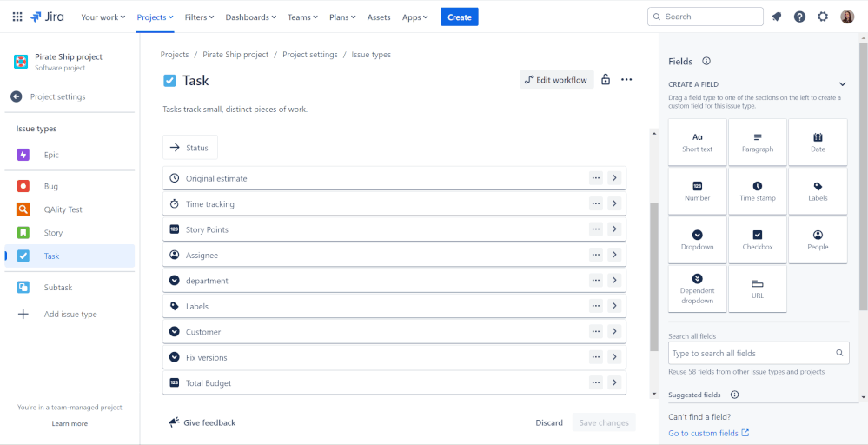Collapse the Create a field section

click(842, 84)
